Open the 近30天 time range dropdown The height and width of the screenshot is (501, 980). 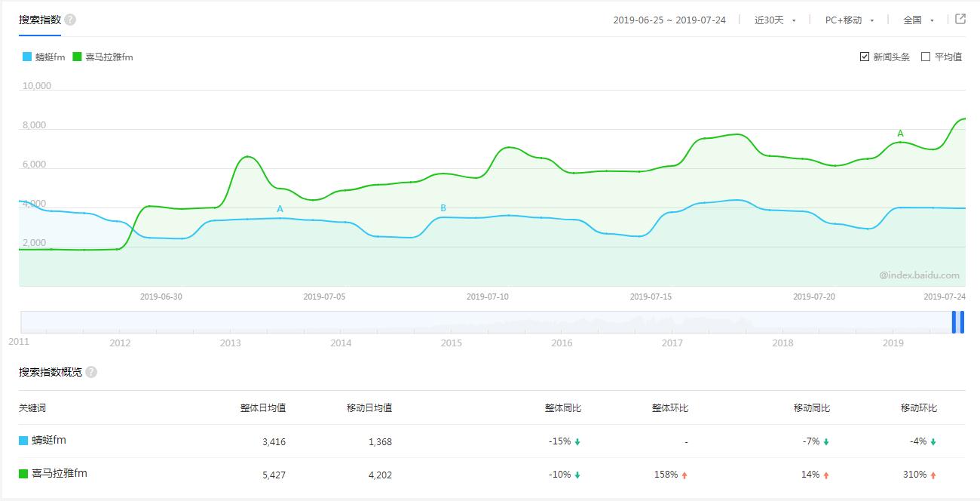point(775,20)
